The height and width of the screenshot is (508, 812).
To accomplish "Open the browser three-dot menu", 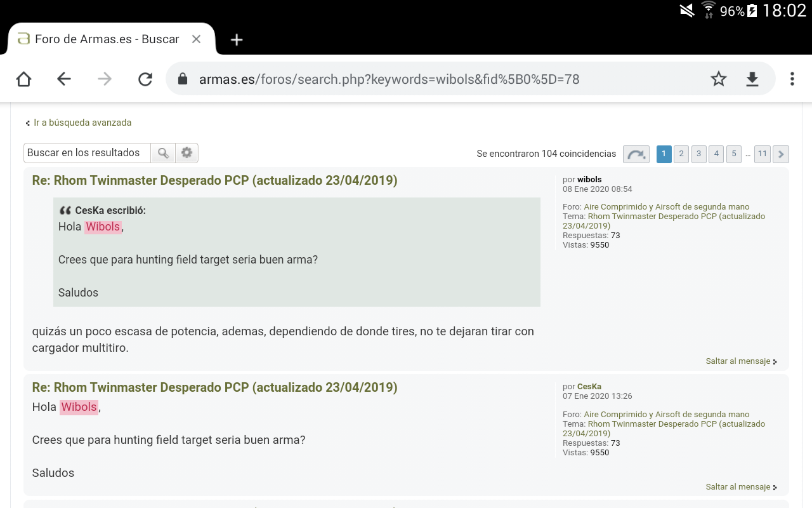I will pos(792,79).
